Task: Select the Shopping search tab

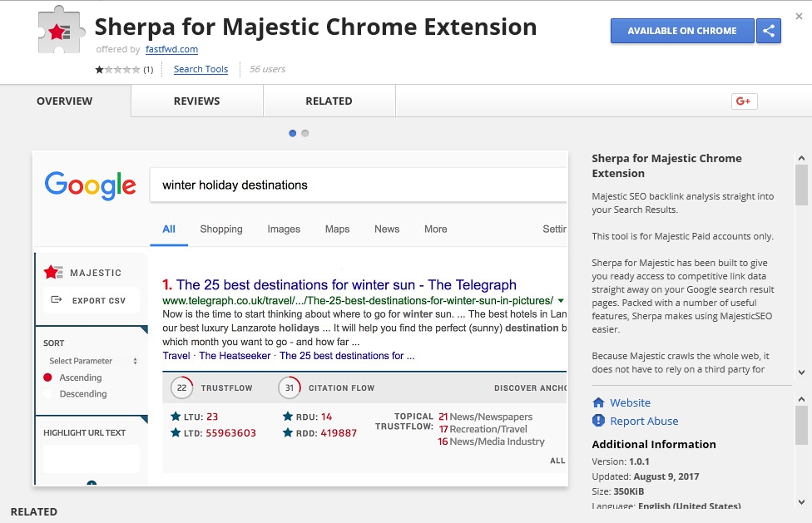Action: pyautogui.click(x=221, y=229)
